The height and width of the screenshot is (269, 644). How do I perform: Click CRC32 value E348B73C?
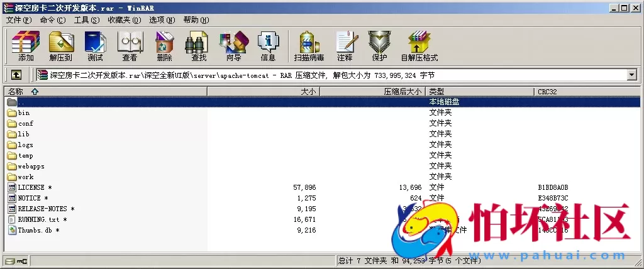pyautogui.click(x=553, y=198)
